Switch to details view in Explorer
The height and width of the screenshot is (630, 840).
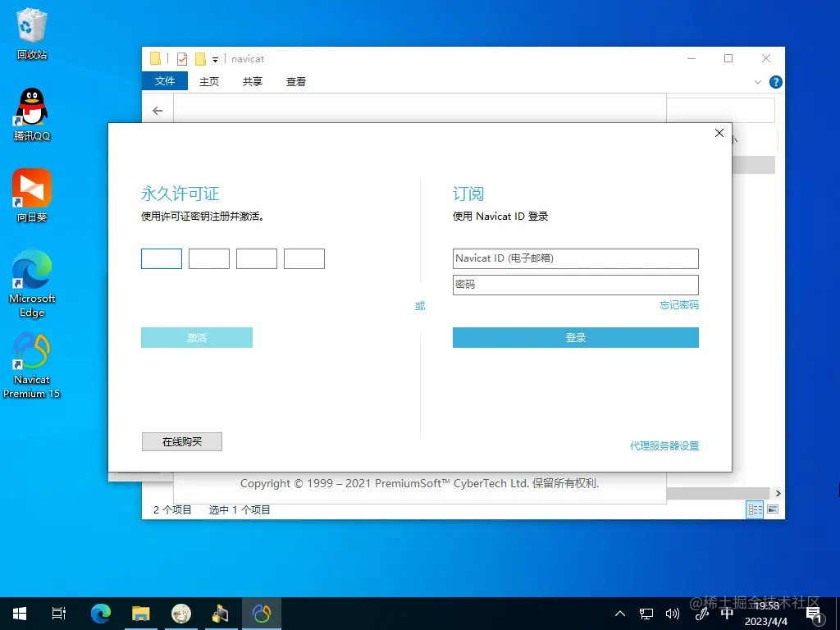pyautogui.click(x=755, y=509)
